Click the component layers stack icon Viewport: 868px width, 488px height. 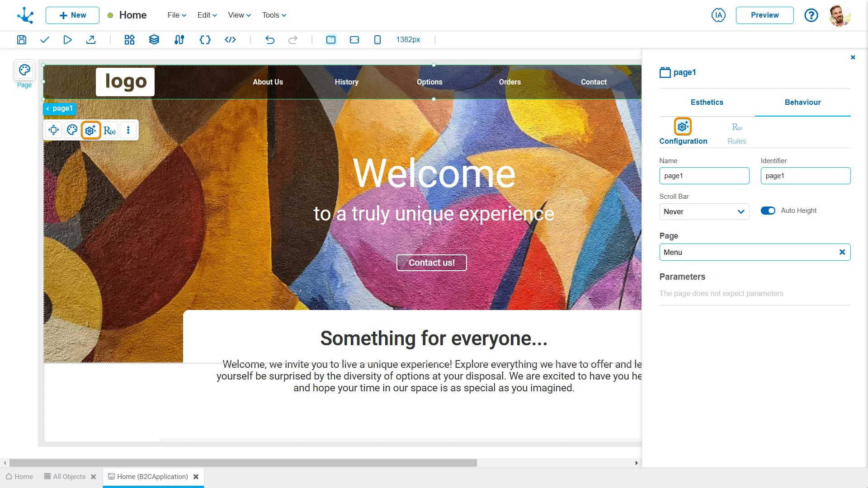(x=154, y=39)
